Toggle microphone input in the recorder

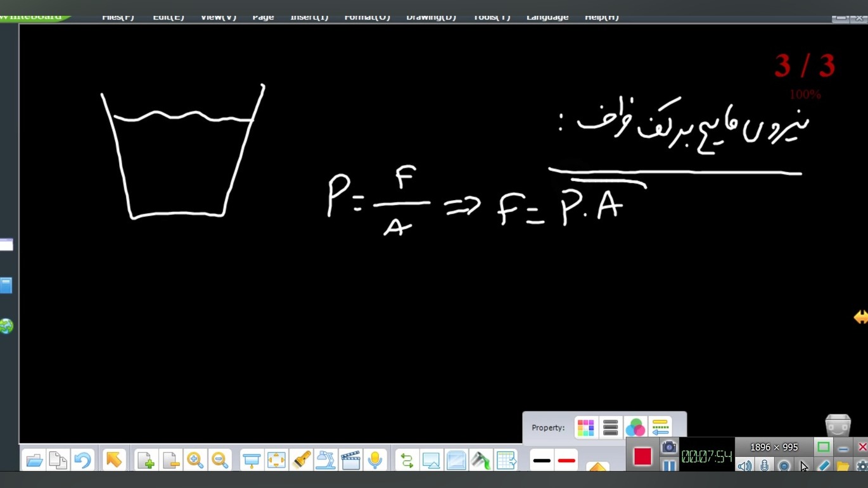click(x=765, y=466)
